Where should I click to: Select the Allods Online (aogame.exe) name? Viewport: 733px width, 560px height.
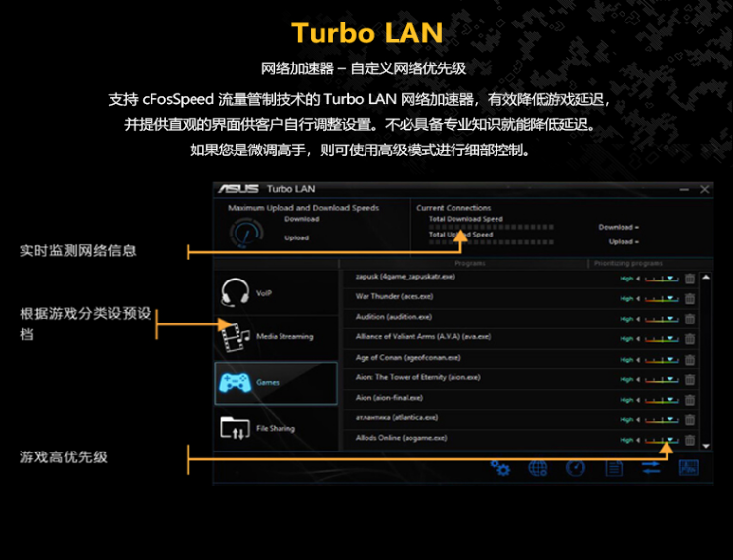(x=401, y=438)
